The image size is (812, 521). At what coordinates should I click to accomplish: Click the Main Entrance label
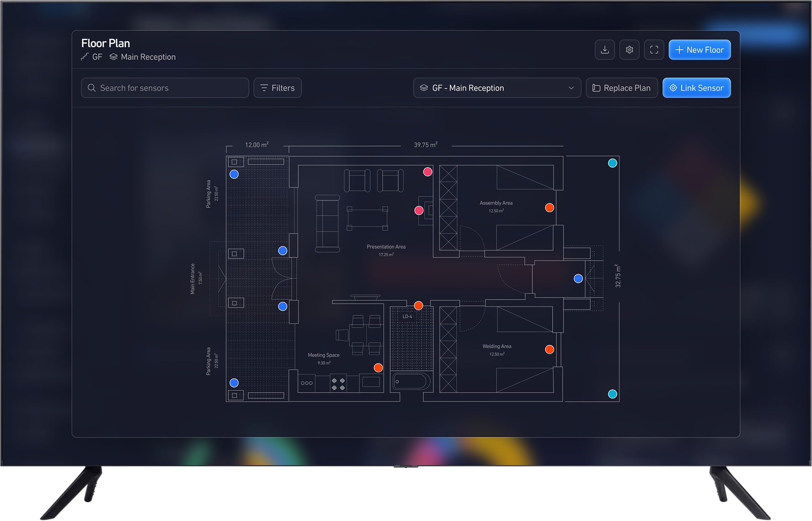pyautogui.click(x=192, y=279)
